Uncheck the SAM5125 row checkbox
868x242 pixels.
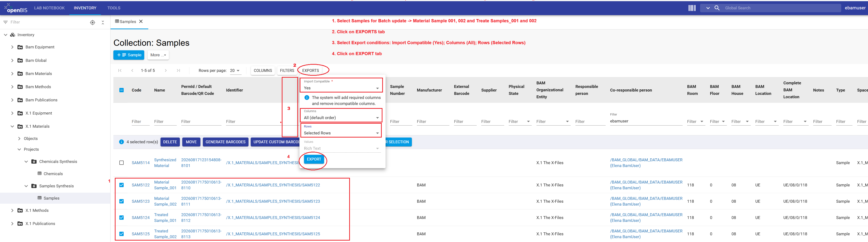pos(122,234)
